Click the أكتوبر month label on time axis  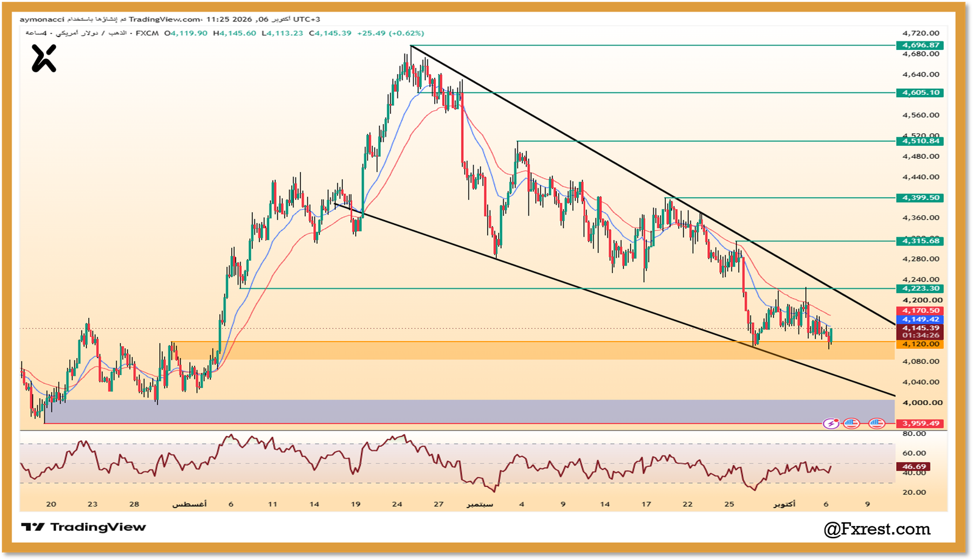(784, 504)
